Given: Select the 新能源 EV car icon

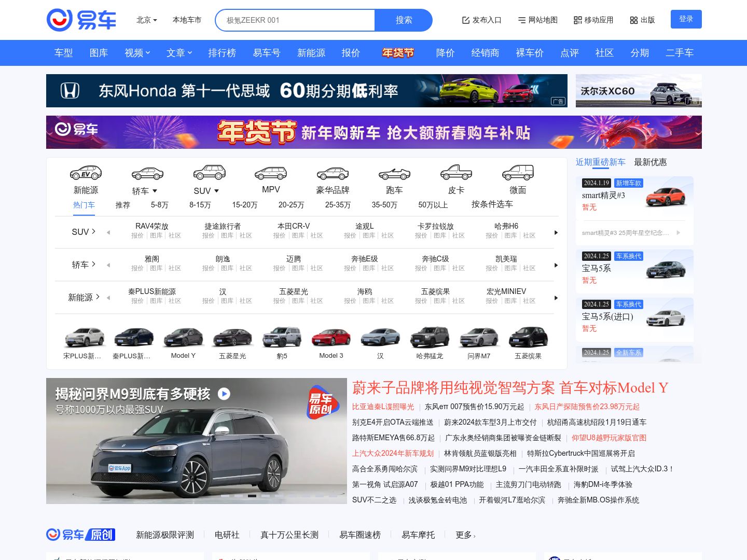Looking at the screenshot, I should 86,173.
